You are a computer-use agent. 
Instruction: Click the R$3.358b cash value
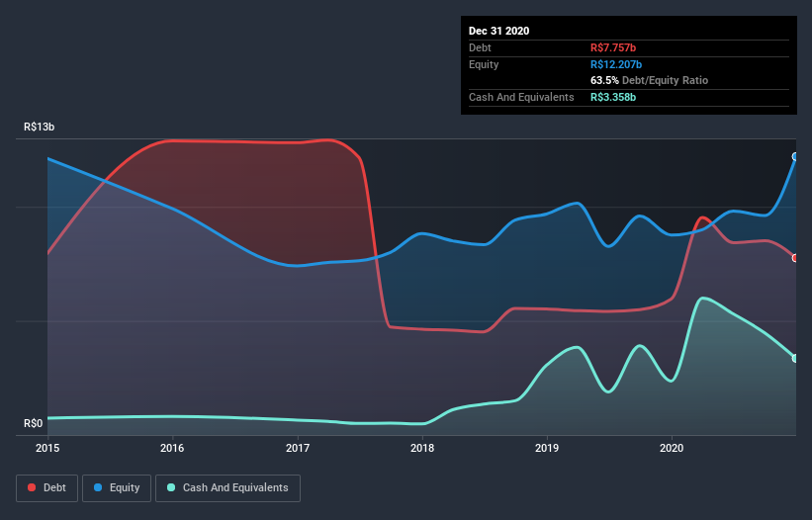pyautogui.click(x=613, y=97)
